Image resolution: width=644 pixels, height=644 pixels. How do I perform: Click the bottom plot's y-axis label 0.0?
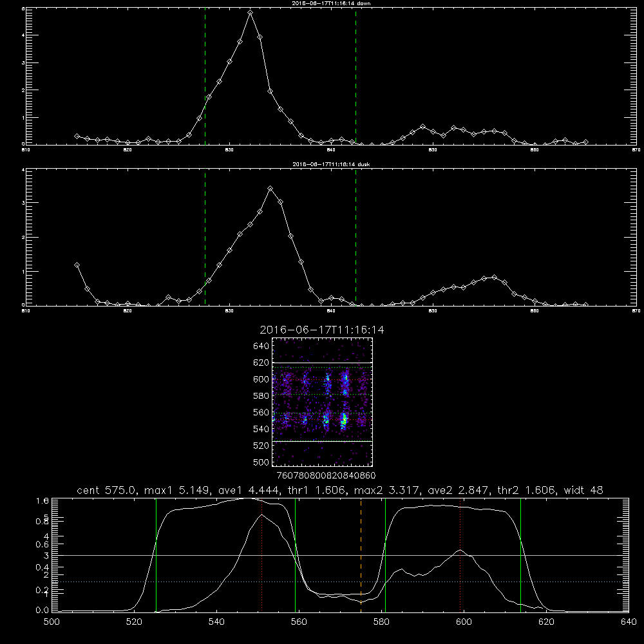coord(43,610)
